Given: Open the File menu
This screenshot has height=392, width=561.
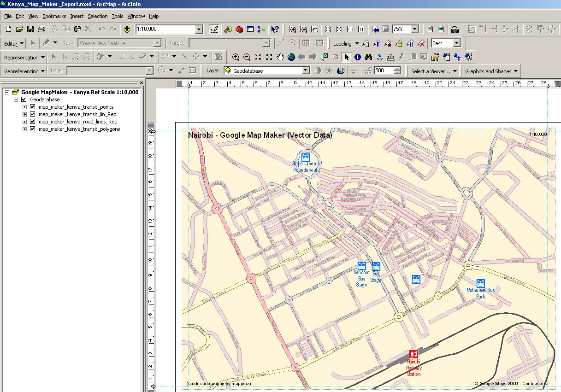Looking at the screenshot, I should pyautogui.click(x=8, y=16).
